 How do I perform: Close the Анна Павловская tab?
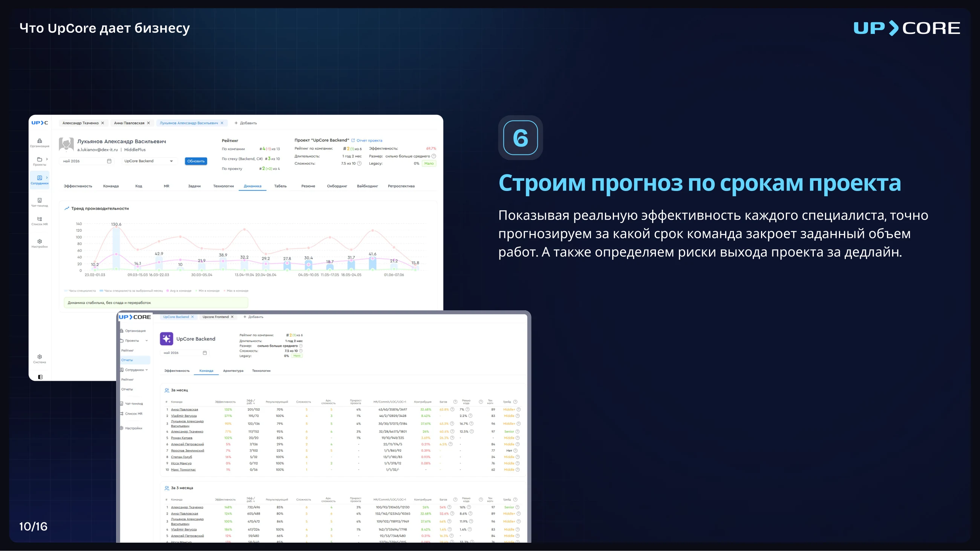click(x=149, y=123)
